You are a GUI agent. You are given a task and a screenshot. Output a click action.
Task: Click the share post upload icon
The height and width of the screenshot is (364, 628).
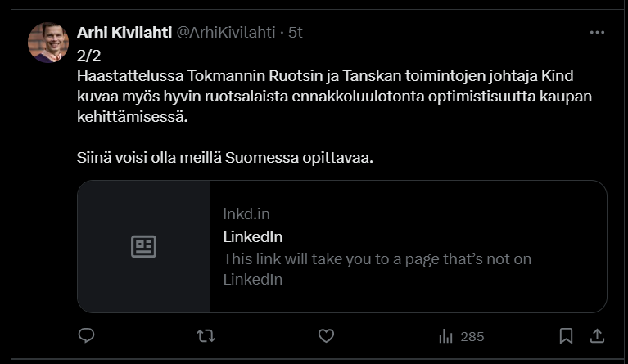click(597, 335)
